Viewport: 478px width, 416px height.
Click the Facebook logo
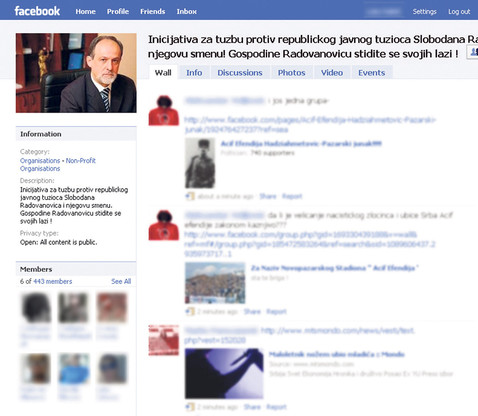[x=37, y=11]
